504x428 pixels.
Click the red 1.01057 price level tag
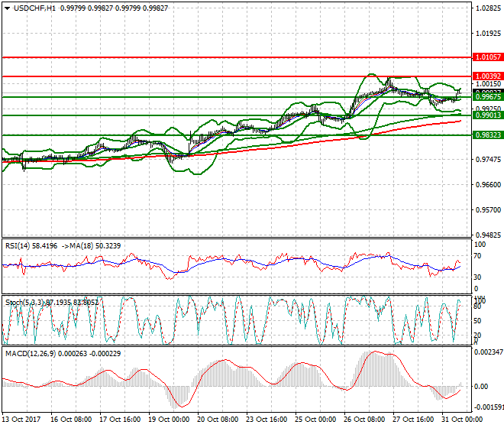[487, 57]
